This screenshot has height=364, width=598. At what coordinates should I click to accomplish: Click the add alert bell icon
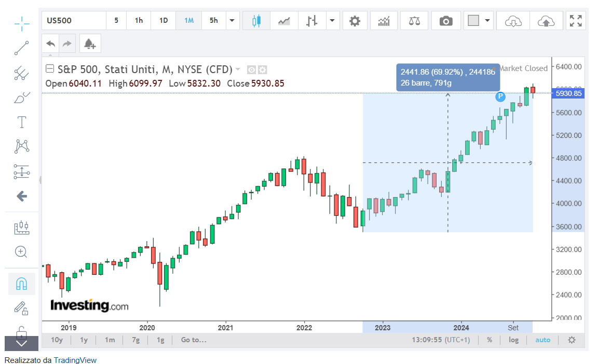coord(90,44)
